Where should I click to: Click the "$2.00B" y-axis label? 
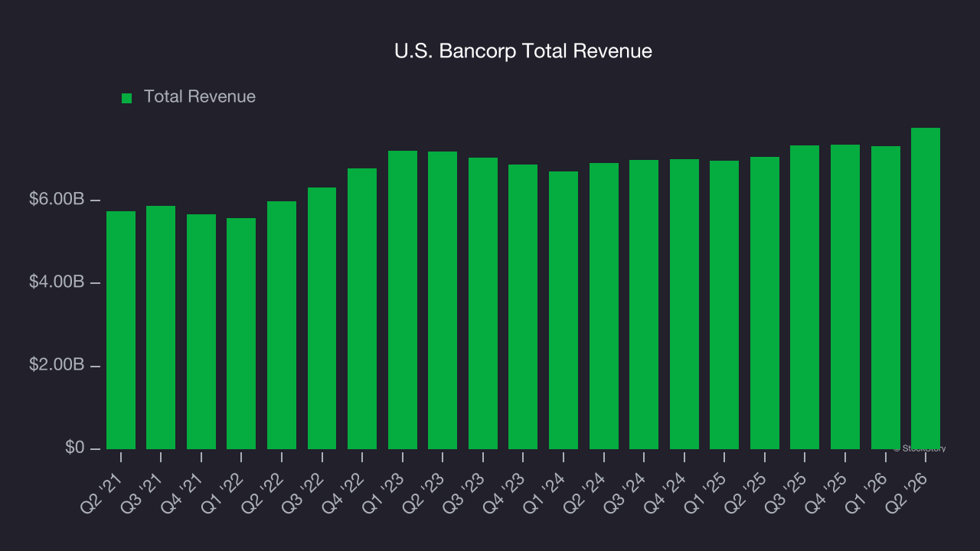point(57,365)
